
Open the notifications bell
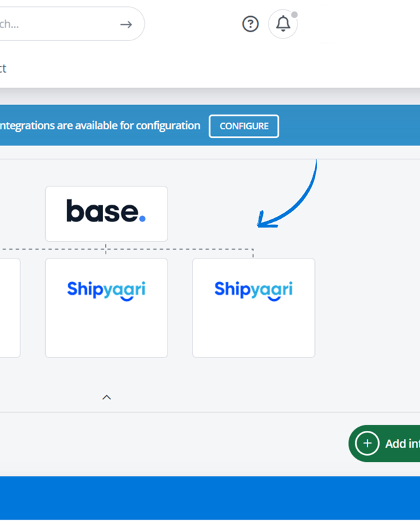pos(283,24)
